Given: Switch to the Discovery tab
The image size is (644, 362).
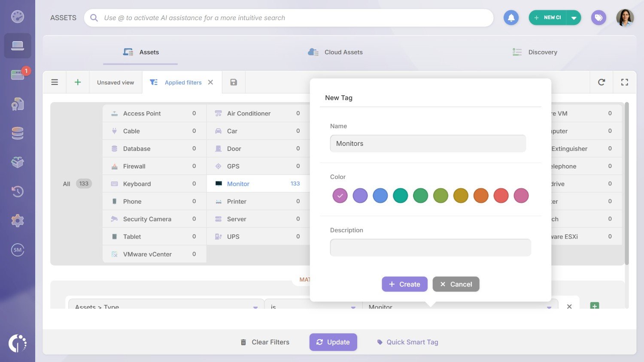Looking at the screenshot, I should pos(542,52).
